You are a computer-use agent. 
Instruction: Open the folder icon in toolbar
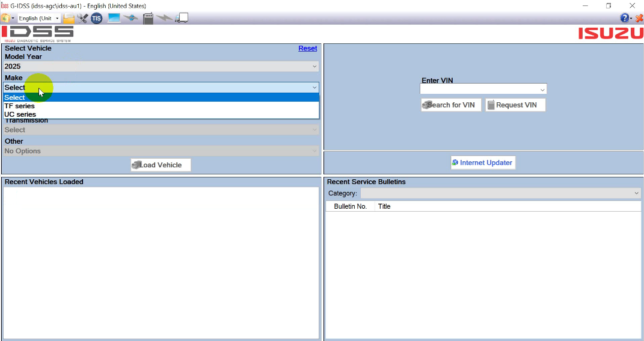pos(69,18)
